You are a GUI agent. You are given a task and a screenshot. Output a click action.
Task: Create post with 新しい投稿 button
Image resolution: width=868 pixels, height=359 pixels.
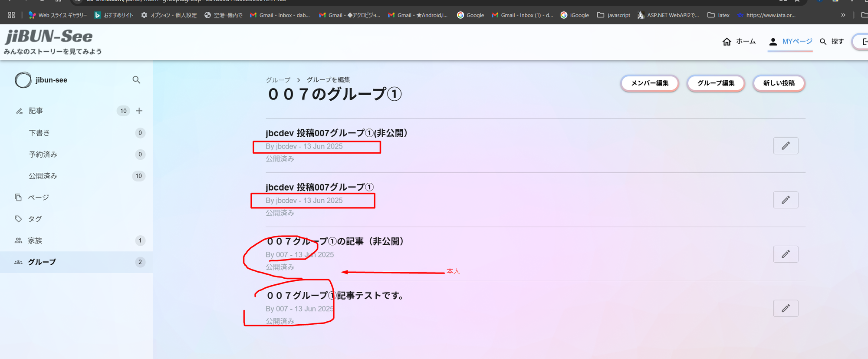(x=779, y=83)
